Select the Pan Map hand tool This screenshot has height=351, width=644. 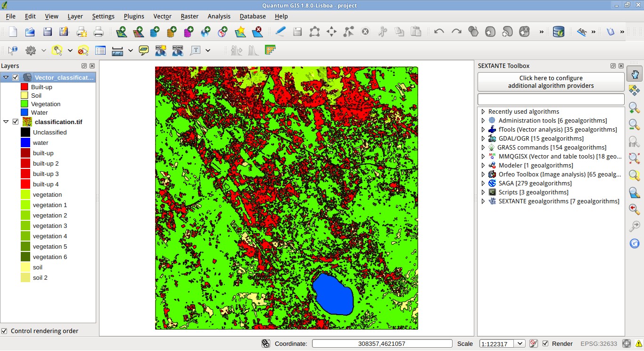(635, 74)
